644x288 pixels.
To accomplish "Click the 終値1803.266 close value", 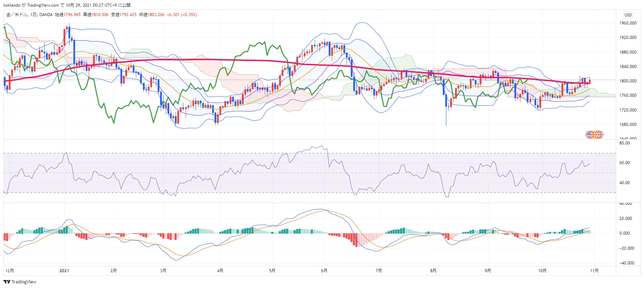I will [152, 15].
